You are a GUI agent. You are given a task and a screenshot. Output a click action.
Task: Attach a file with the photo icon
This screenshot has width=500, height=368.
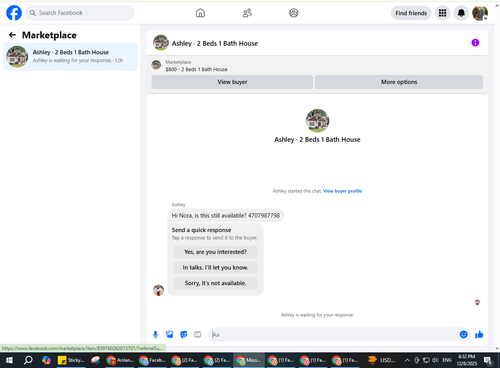pyautogui.click(x=170, y=334)
